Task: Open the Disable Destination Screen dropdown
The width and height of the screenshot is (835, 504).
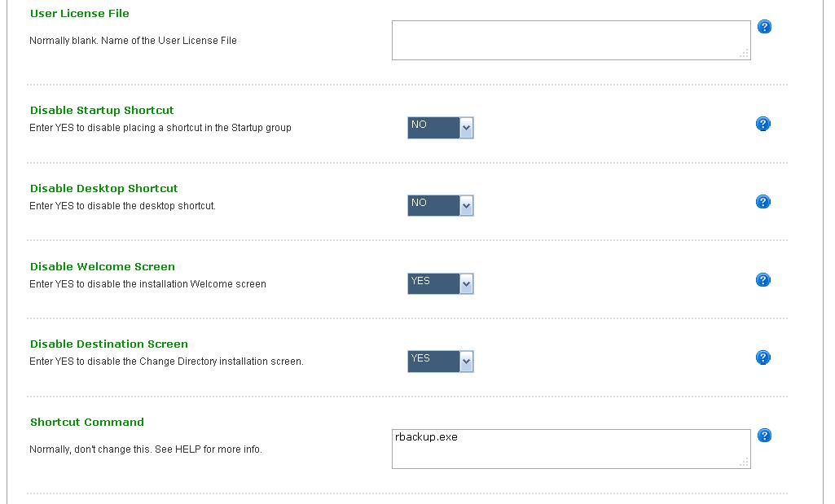Action: point(441,362)
